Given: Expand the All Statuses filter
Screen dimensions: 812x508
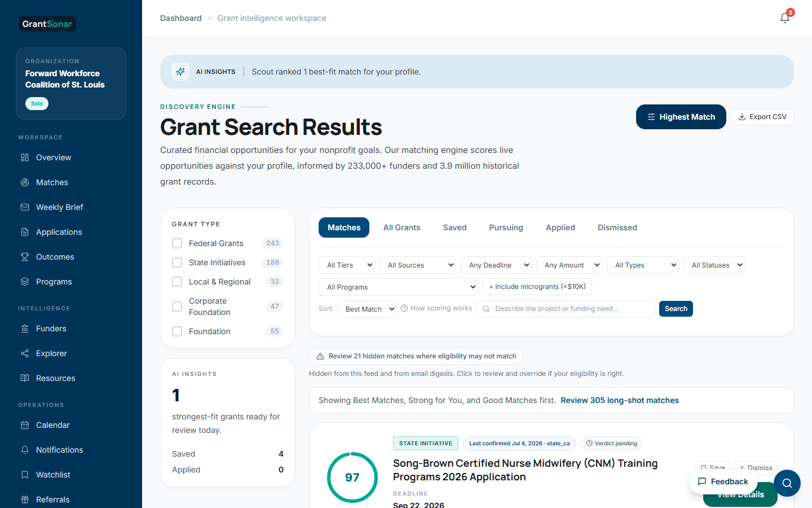Looking at the screenshot, I should (714, 265).
